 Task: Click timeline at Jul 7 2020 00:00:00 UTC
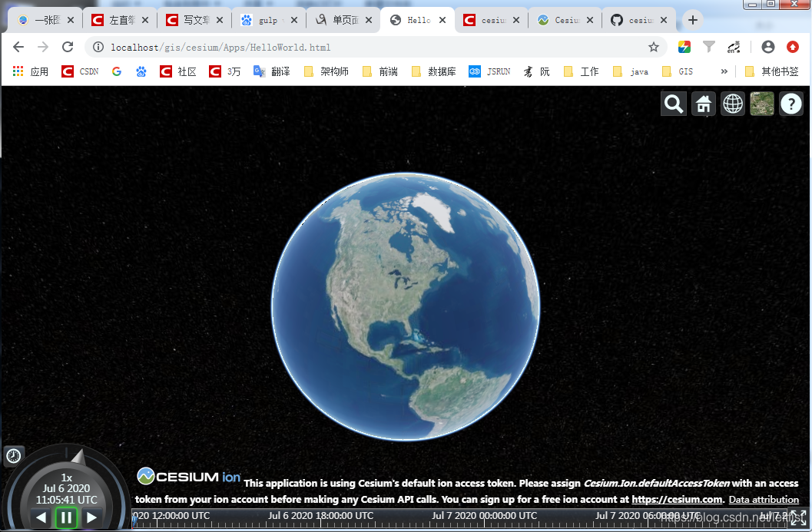[484, 516]
